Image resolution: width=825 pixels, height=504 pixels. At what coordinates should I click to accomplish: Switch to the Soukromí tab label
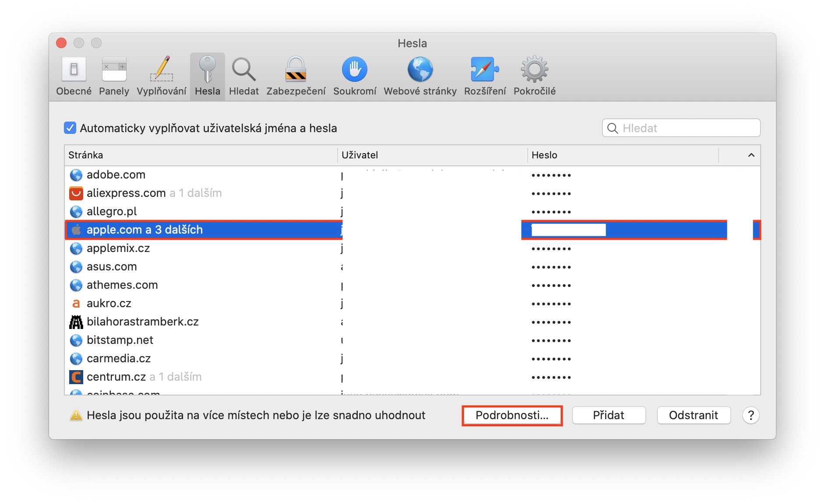355,91
